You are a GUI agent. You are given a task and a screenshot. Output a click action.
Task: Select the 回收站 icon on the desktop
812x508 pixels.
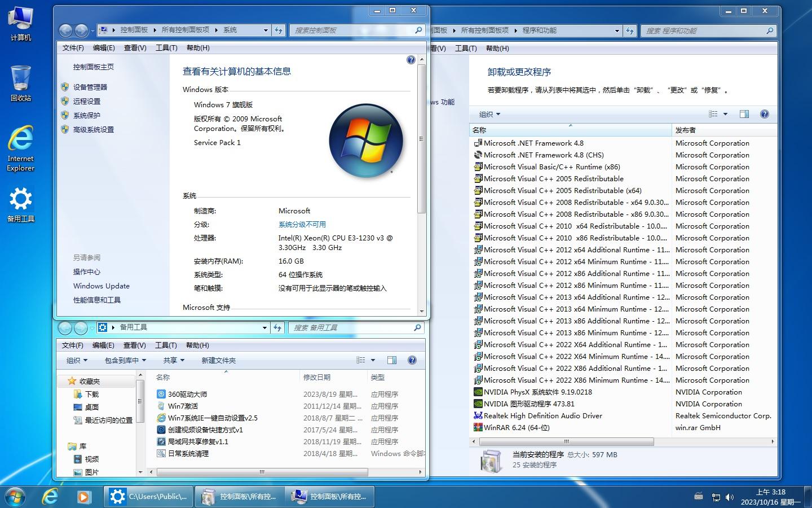pyautogui.click(x=21, y=84)
